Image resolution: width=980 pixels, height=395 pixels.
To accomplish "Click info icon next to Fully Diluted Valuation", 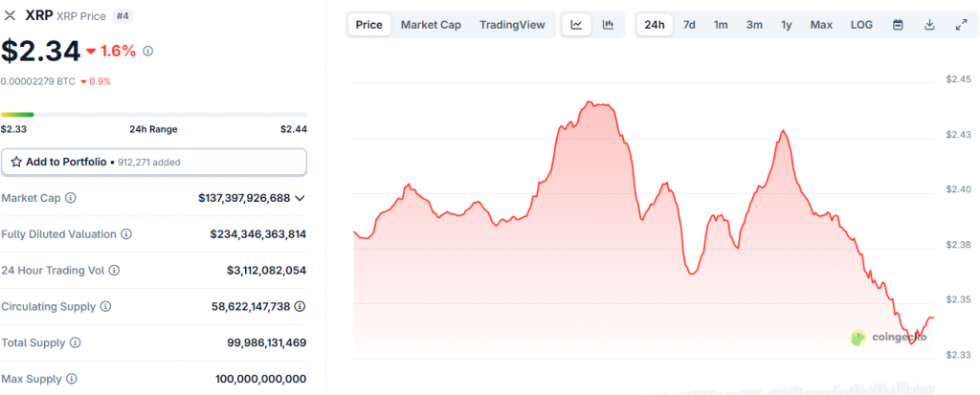I will (126, 234).
